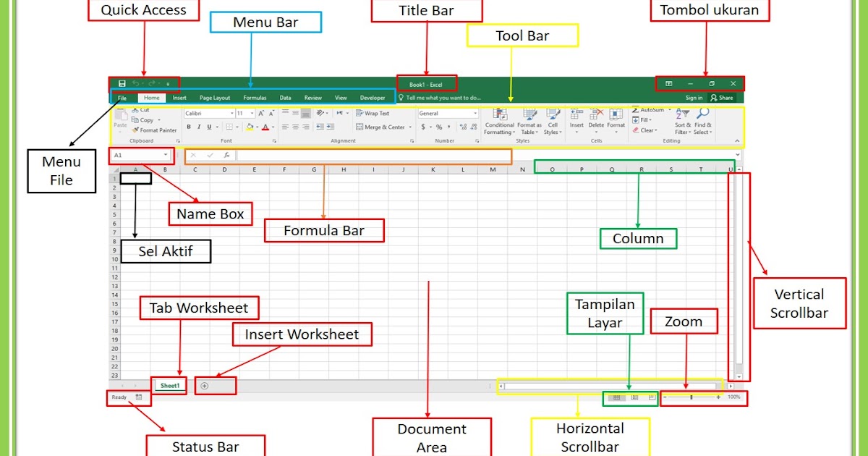Open the fill color swatch
The width and height of the screenshot is (868, 456).
click(x=250, y=127)
